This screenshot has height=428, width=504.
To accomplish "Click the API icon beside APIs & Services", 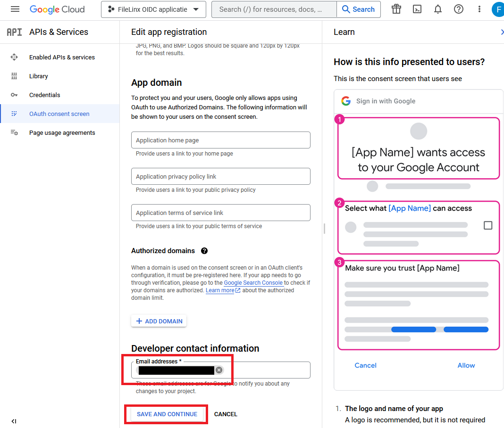I will click(x=15, y=32).
